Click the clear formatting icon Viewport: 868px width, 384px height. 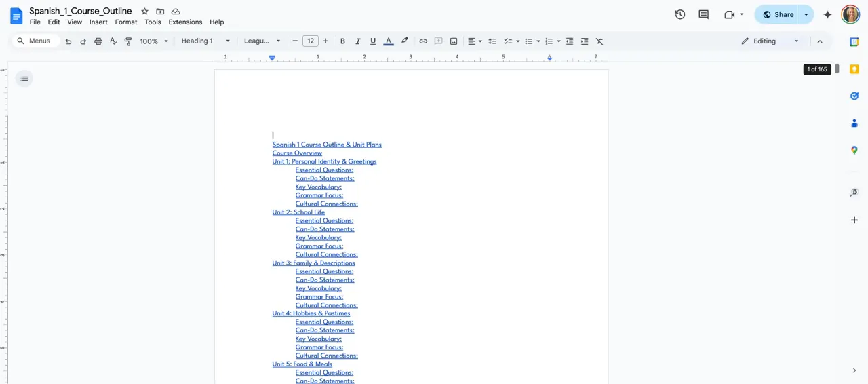tap(599, 41)
